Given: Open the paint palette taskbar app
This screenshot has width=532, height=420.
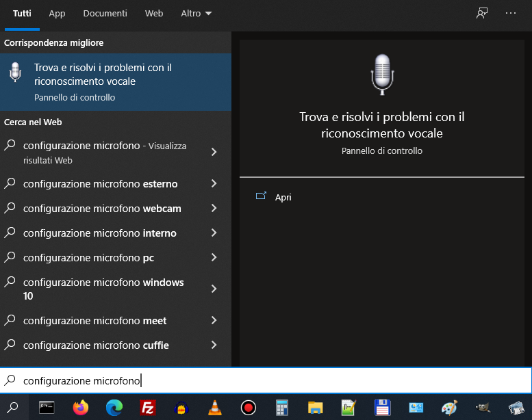Looking at the screenshot, I should coord(450,408).
